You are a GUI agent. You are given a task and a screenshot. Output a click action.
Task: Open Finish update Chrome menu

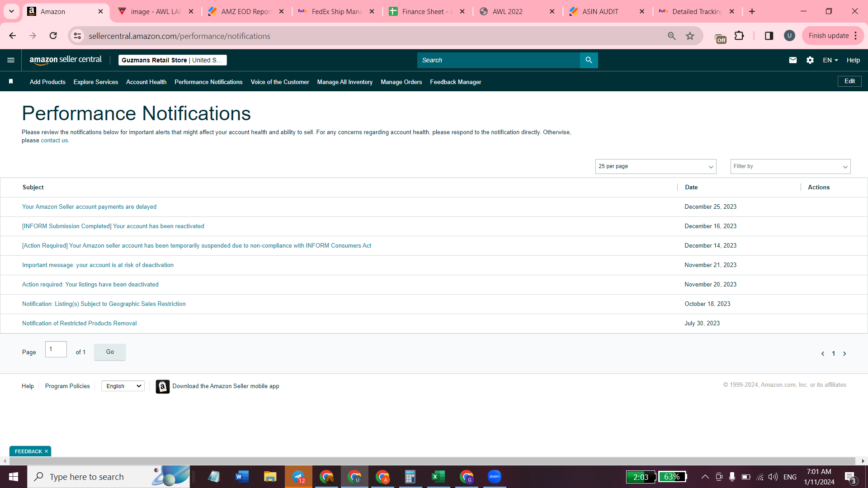(x=833, y=36)
